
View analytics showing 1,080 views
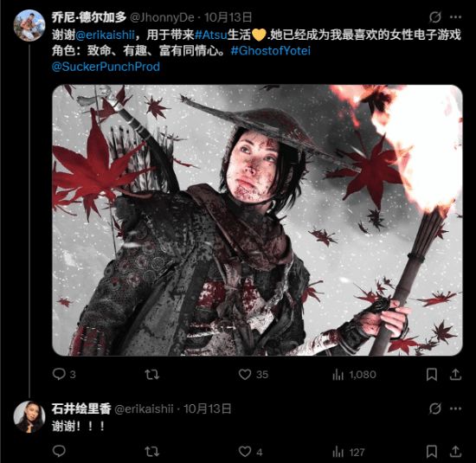pyautogui.click(x=354, y=375)
